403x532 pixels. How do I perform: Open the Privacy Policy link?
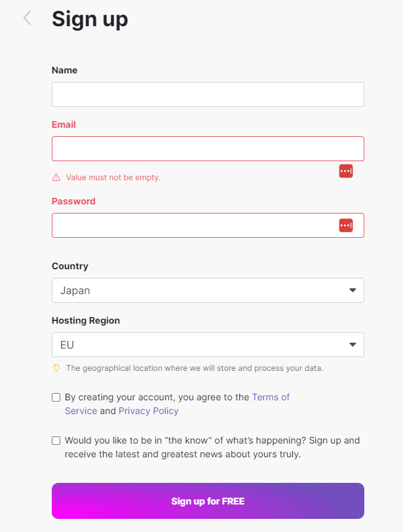click(148, 411)
